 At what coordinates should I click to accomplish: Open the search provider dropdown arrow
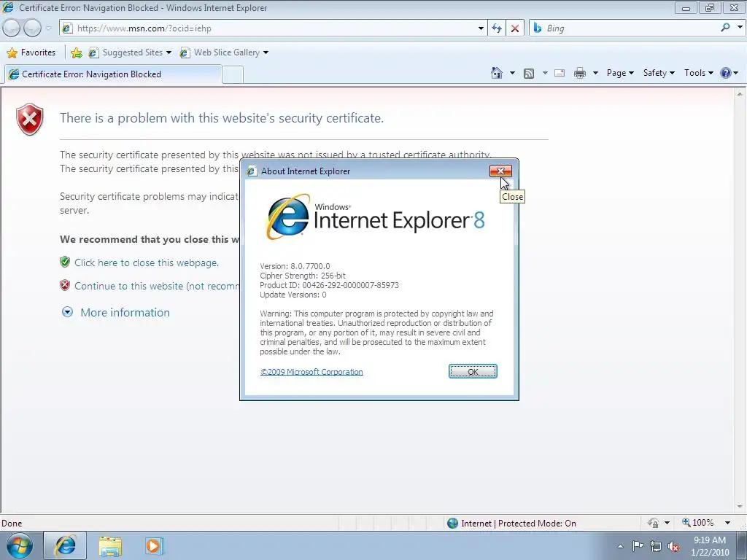(740, 28)
